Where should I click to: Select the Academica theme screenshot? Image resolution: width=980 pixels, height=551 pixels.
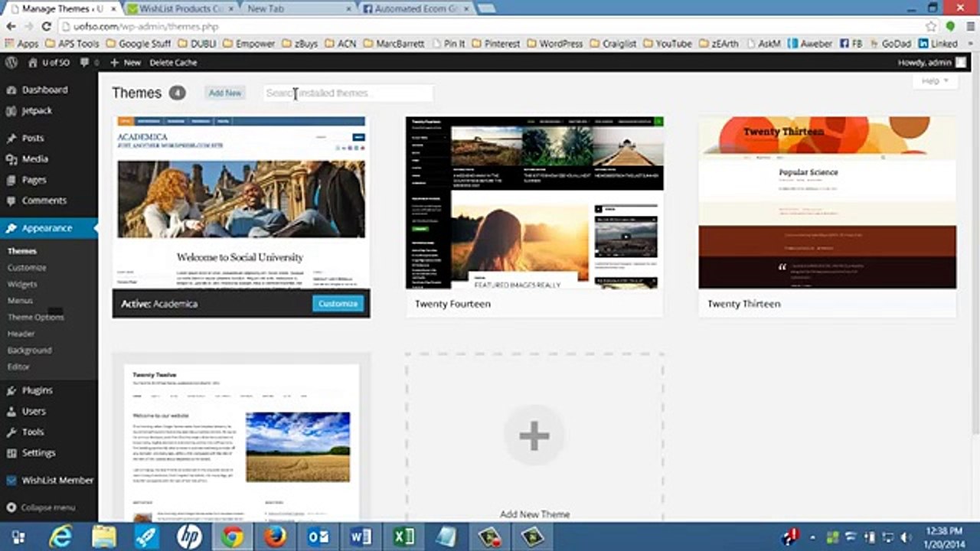tap(241, 202)
